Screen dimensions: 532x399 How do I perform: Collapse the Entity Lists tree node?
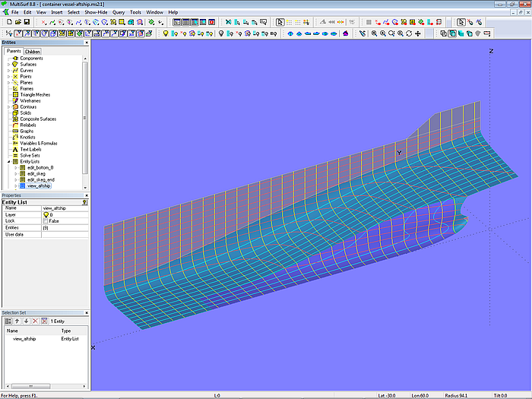[x=8, y=161]
